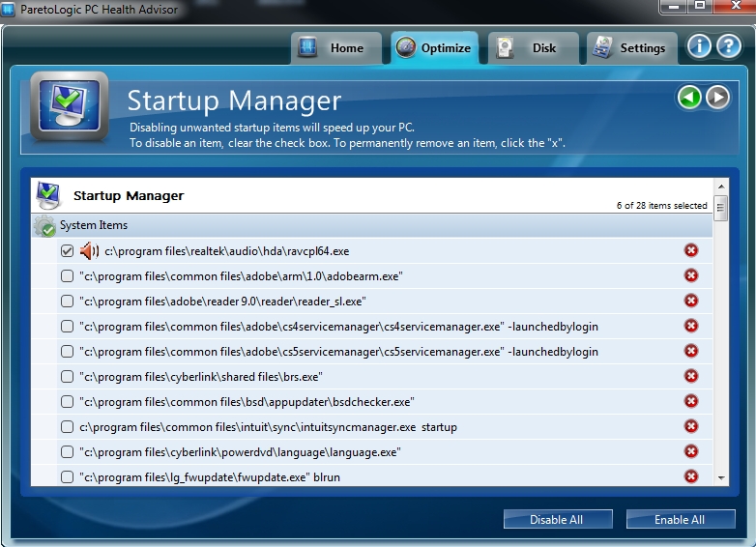Open the Disk tab

[534, 47]
